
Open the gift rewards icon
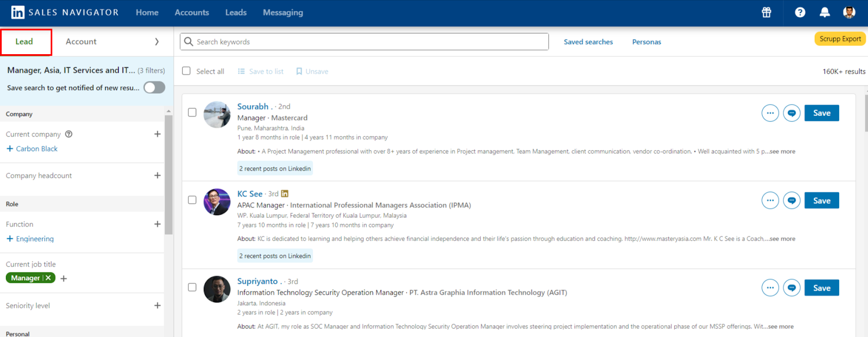pos(767,12)
